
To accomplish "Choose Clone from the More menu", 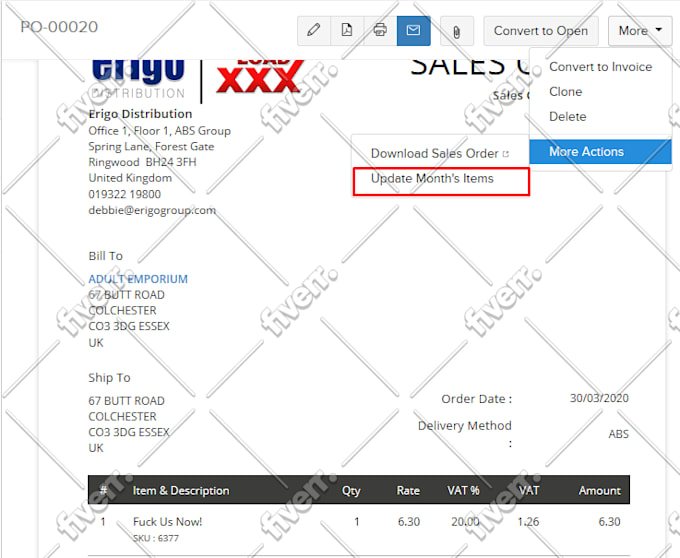I will pos(601,91).
